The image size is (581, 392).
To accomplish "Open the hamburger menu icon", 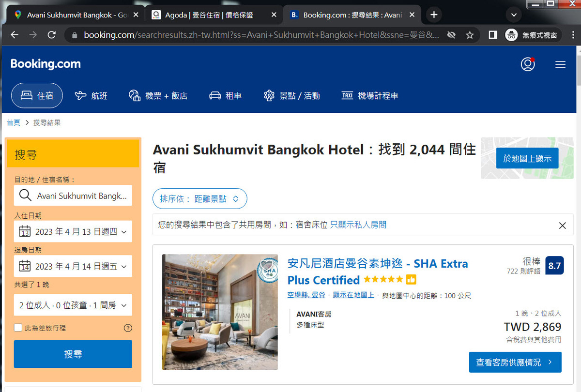I will pos(560,64).
